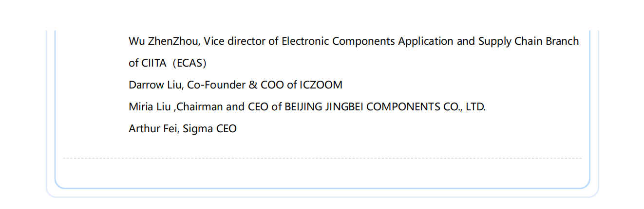The image size is (644, 209).
Task: Click the company name ICZOOM
Action: [321, 85]
